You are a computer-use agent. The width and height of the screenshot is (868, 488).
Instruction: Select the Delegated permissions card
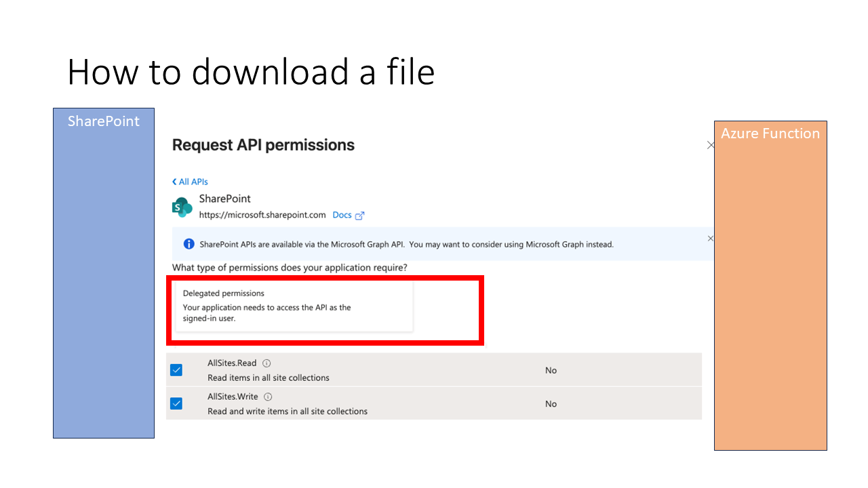[x=294, y=306]
